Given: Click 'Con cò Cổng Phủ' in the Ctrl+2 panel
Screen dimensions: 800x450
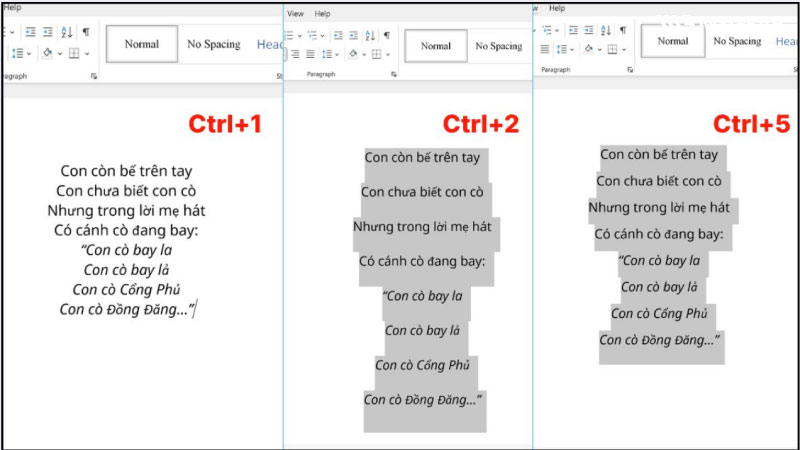Looking at the screenshot, I should tap(422, 365).
